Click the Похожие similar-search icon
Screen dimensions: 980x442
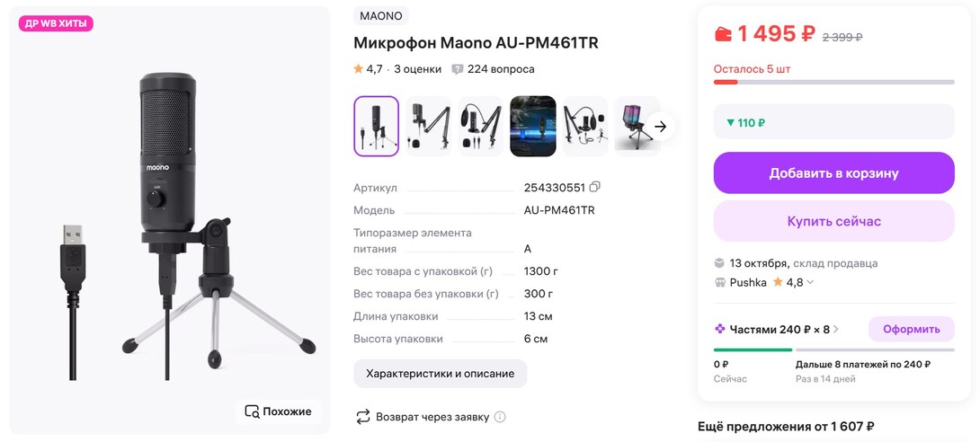point(252,411)
